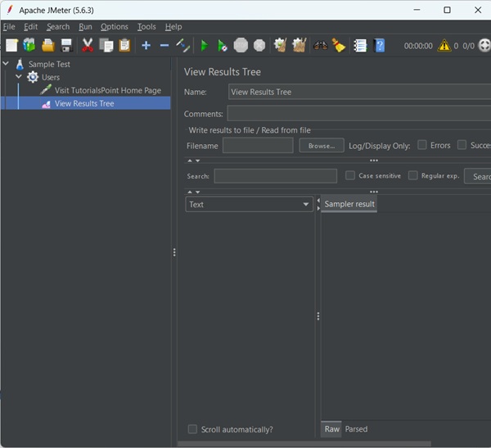The image size is (491, 448).
Task: Enable the Errors checkbox
Action: pos(422,145)
